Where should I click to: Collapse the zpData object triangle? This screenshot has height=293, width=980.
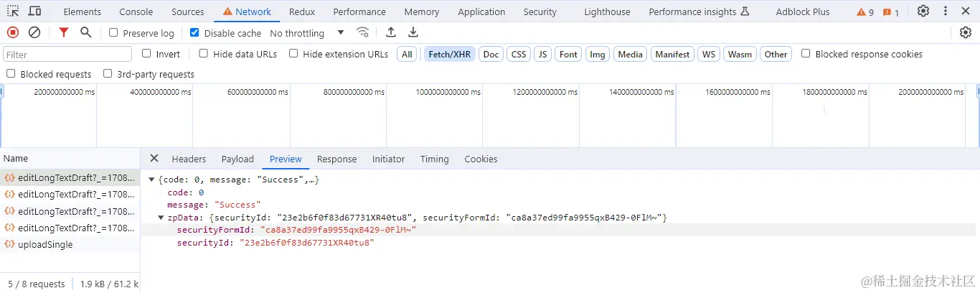click(x=161, y=218)
